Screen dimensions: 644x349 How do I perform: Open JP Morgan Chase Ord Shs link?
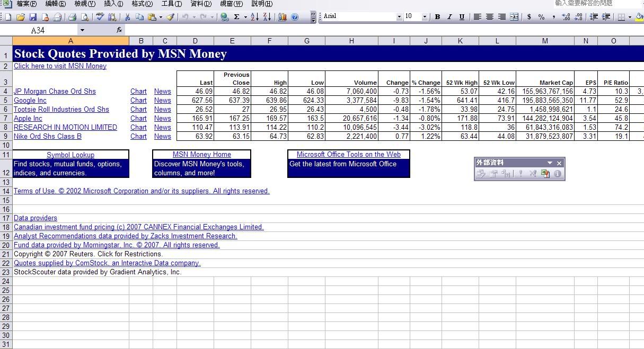[x=55, y=92]
